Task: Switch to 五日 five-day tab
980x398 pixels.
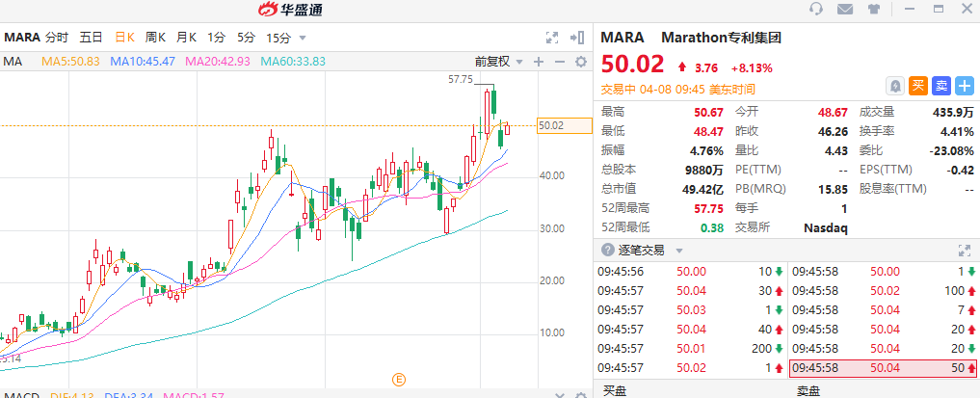Action: click(91, 38)
